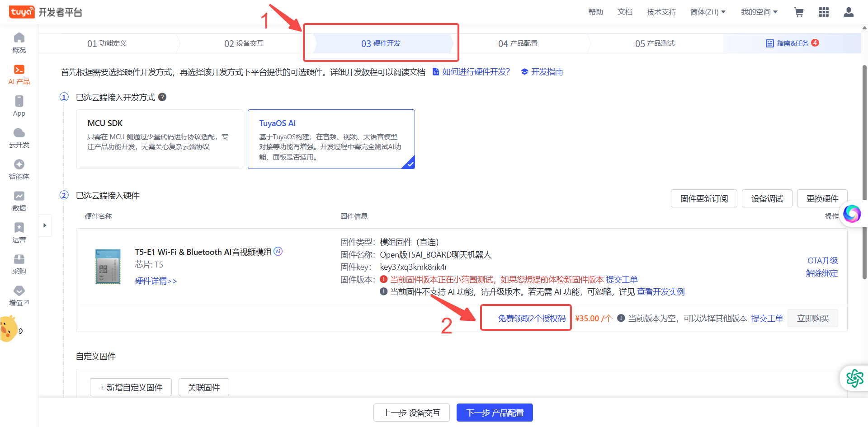Click the 解除绑定 link
Image resolution: width=868 pixels, height=427 pixels.
tap(822, 273)
